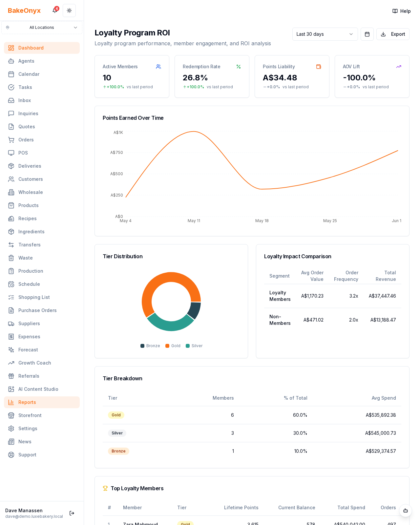Click the Transfers arrows icon

pyautogui.click(x=11, y=245)
